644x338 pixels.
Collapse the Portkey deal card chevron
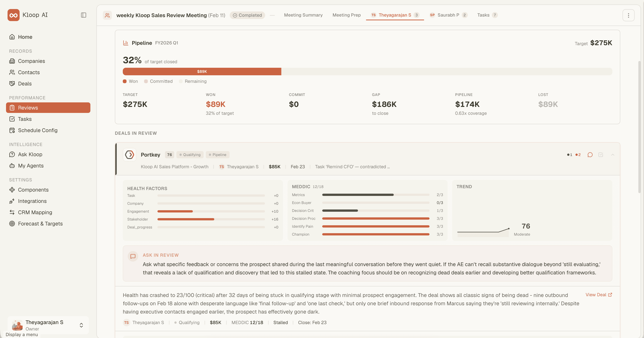pyautogui.click(x=613, y=155)
